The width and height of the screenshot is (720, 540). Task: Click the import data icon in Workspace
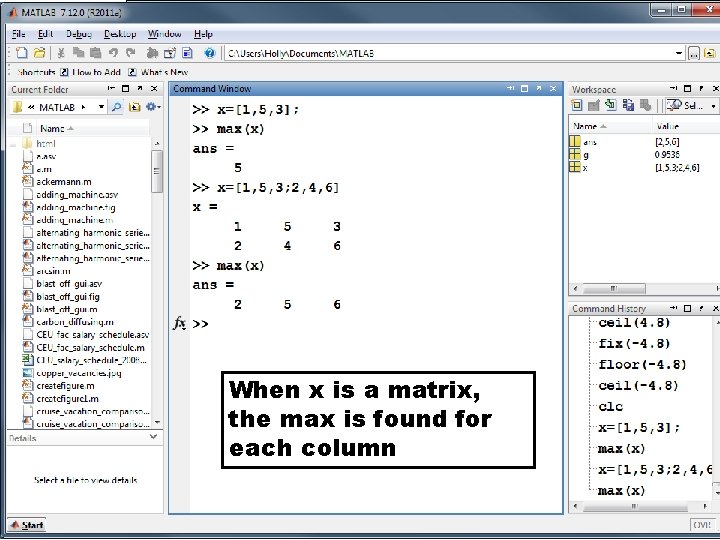[611, 105]
